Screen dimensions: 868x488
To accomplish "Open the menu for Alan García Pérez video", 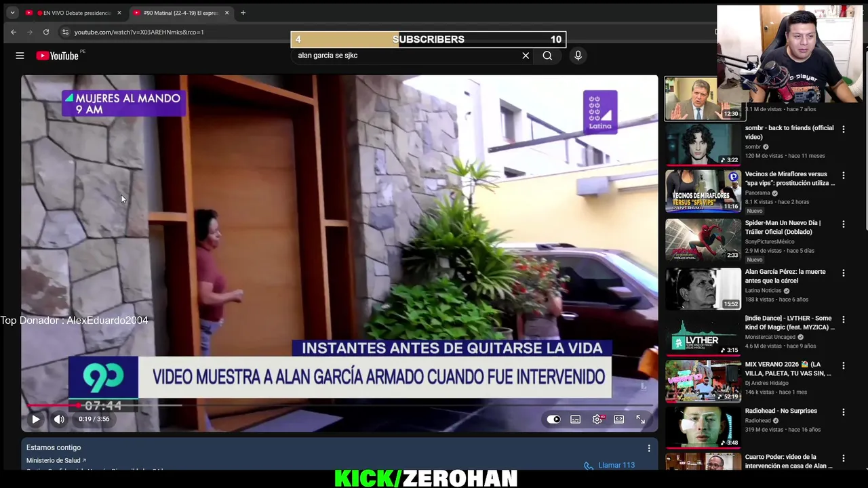I will [x=844, y=272].
